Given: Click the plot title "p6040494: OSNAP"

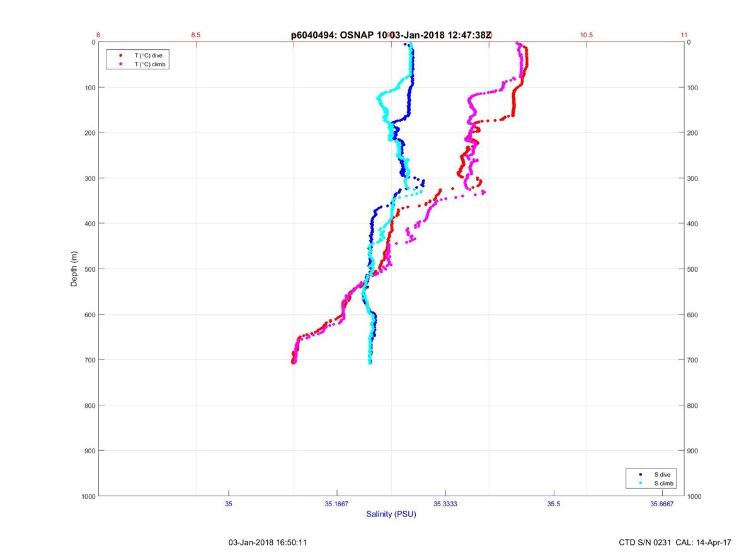Looking at the screenshot, I should (x=333, y=36).
